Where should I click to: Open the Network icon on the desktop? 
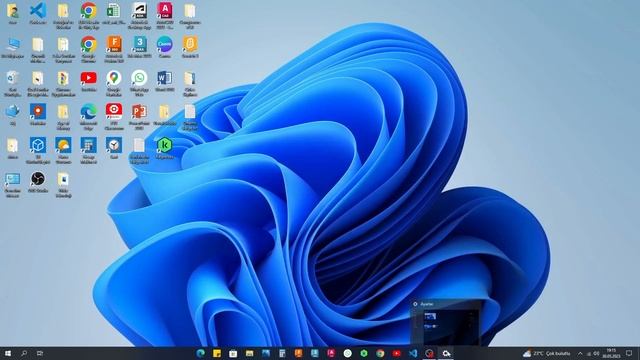click(x=12, y=114)
